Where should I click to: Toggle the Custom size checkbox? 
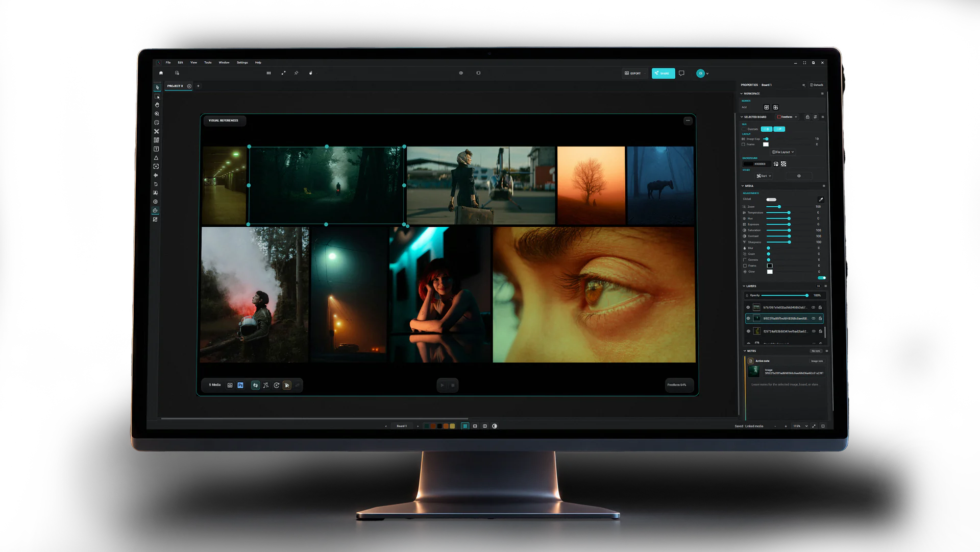pos(744,129)
